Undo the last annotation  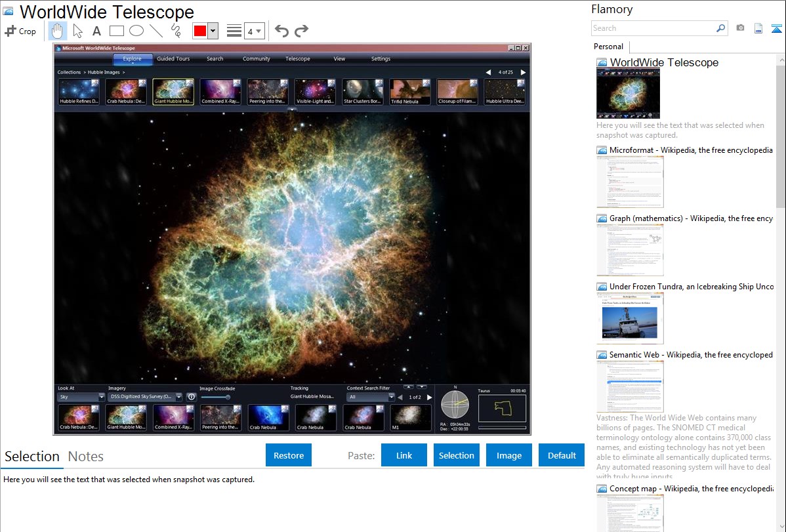[x=281, y=31]
